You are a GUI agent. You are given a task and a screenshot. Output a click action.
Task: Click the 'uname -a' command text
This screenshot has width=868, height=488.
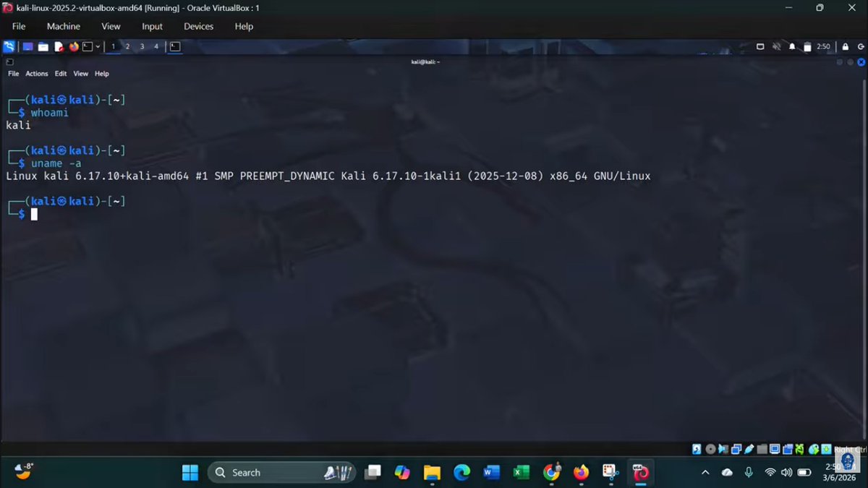click(x=56, y=163)
